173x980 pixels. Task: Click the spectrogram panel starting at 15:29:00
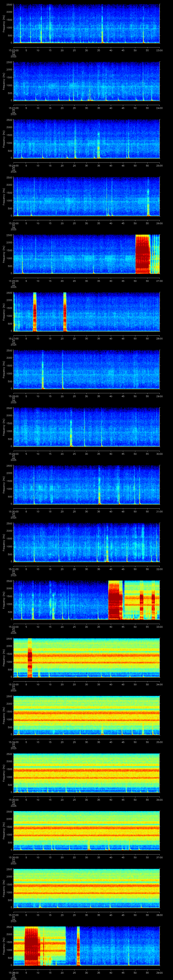[86, 427]
